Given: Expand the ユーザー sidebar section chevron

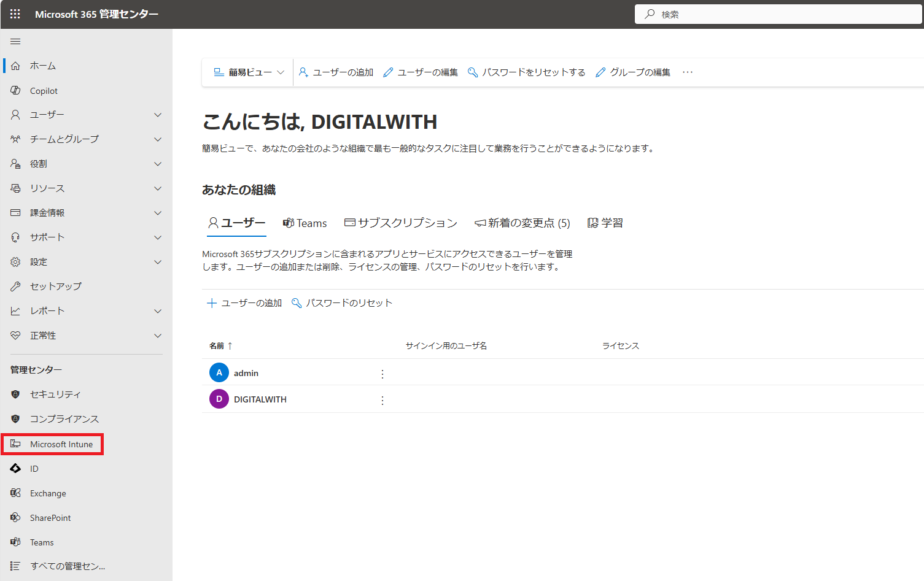Looking at the screenshot, I should tap(158, 115).
